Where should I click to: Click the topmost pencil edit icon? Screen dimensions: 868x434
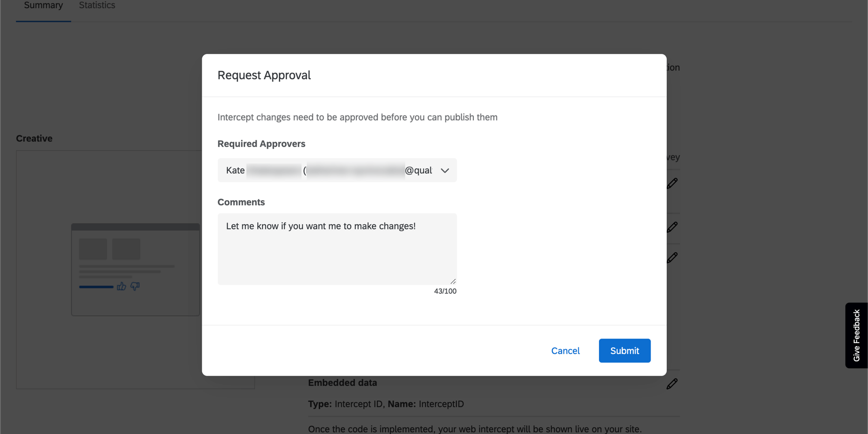point(672,183)
